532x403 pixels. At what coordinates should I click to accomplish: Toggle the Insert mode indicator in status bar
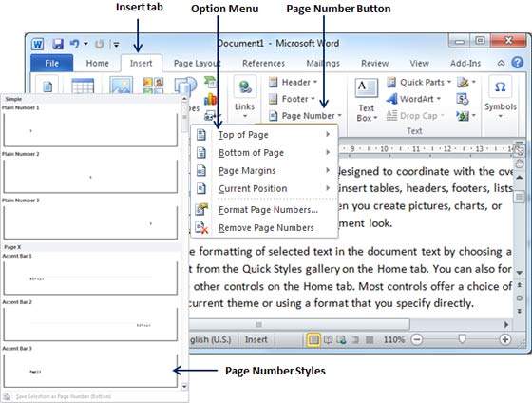[x=256, y=339]
